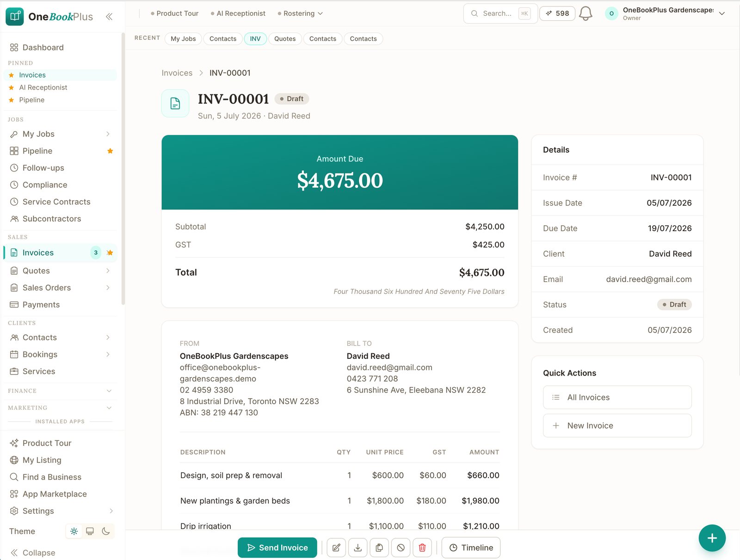Click the star next to Invoices in Sales
This screenshot has height=560, width=740.
click(110, 252)
